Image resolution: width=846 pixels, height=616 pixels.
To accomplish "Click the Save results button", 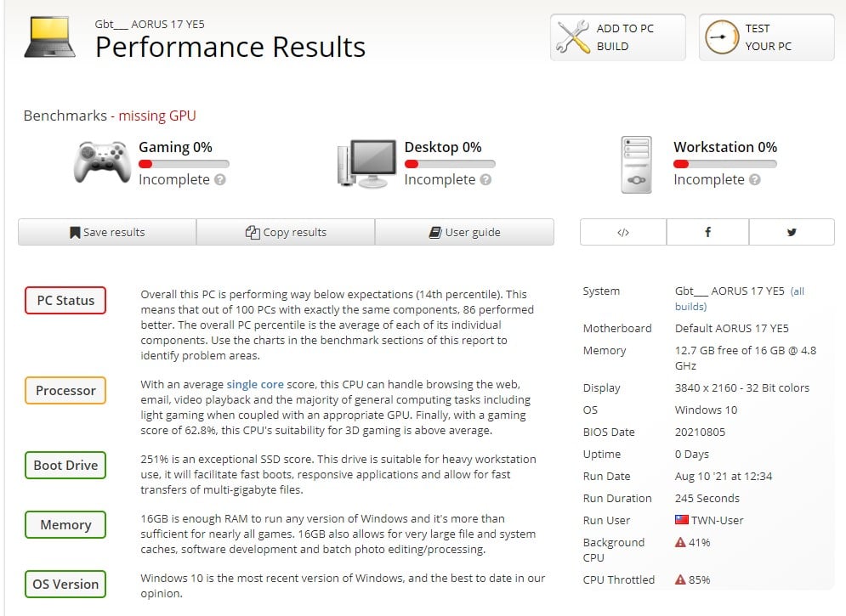I will [107, 232].
